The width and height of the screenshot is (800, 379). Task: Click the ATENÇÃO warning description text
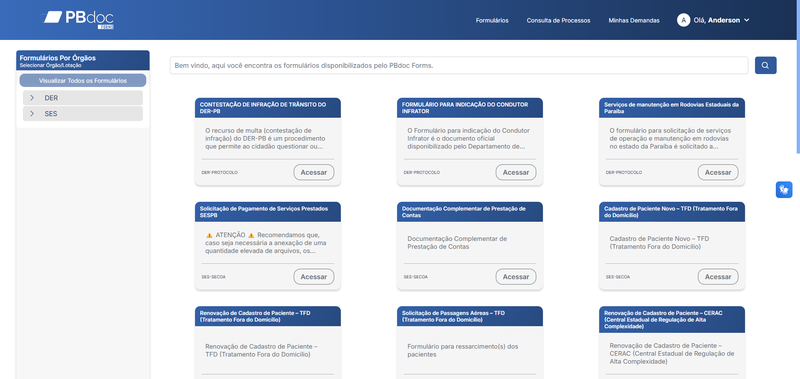tap(265, 243)
